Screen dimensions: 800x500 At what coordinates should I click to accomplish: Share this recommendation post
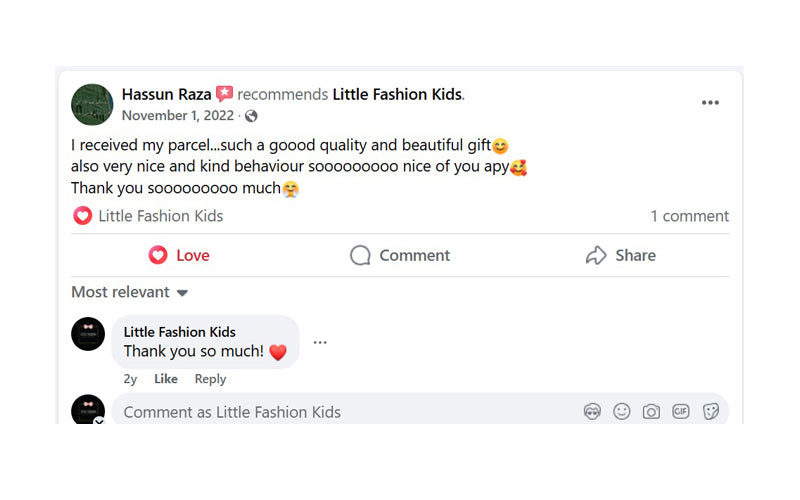620,255
